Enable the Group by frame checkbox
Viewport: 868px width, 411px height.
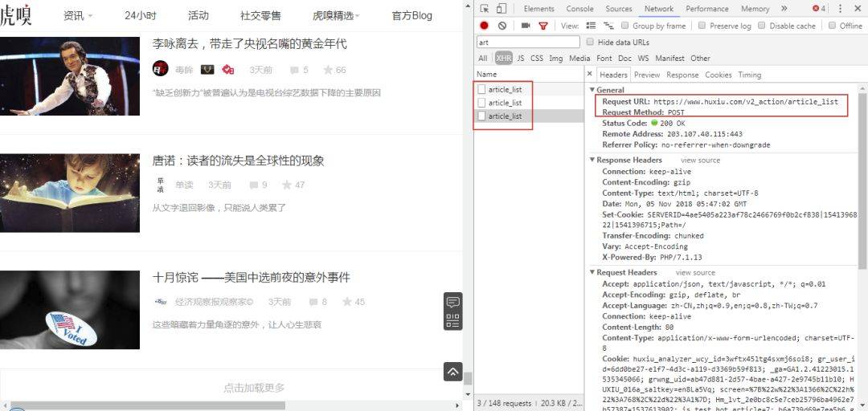point(625,26)
